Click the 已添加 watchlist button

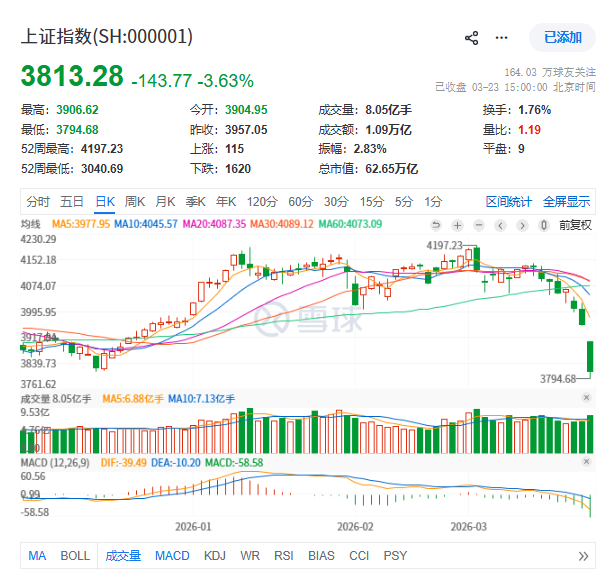point(562,38)
